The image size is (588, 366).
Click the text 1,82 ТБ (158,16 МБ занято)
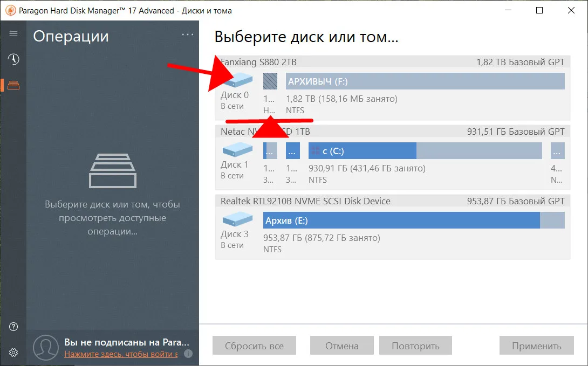point(341,99)
